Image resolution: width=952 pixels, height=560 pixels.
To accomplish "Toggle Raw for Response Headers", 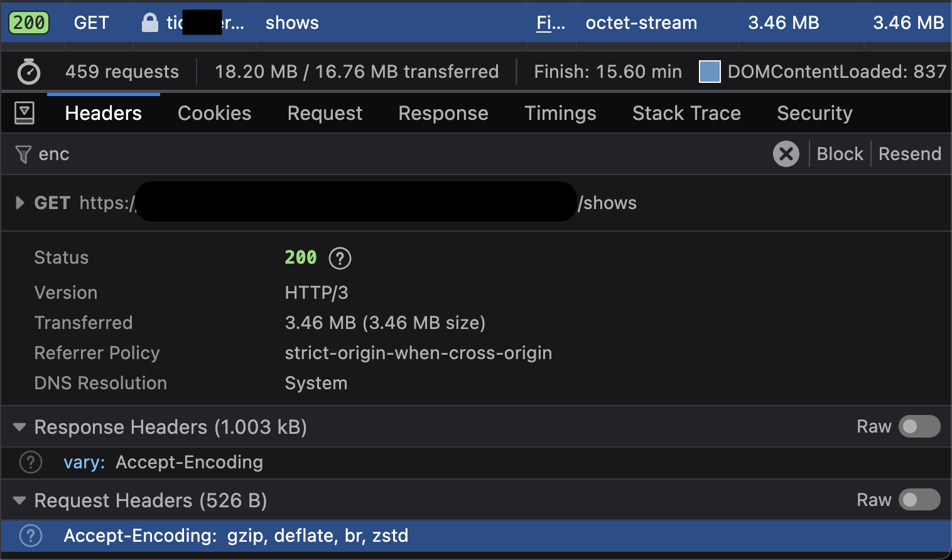I will pos(919,427).
